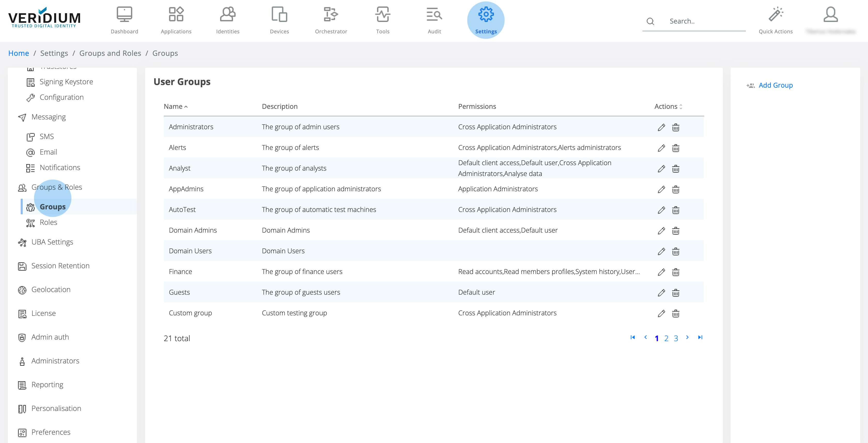The width and height of the screenshot is (868, 443).
Task: Click the Add Group link
Action: coord(776,85)
